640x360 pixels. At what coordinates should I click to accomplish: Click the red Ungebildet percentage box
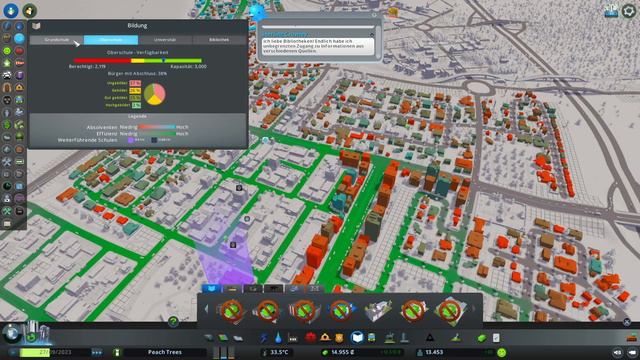pos(135,83)
